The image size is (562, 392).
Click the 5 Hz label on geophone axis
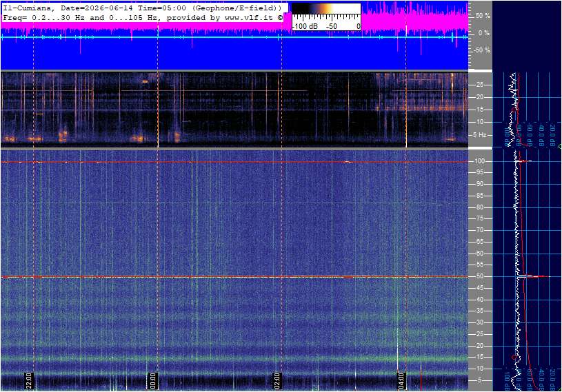point(479,135)
